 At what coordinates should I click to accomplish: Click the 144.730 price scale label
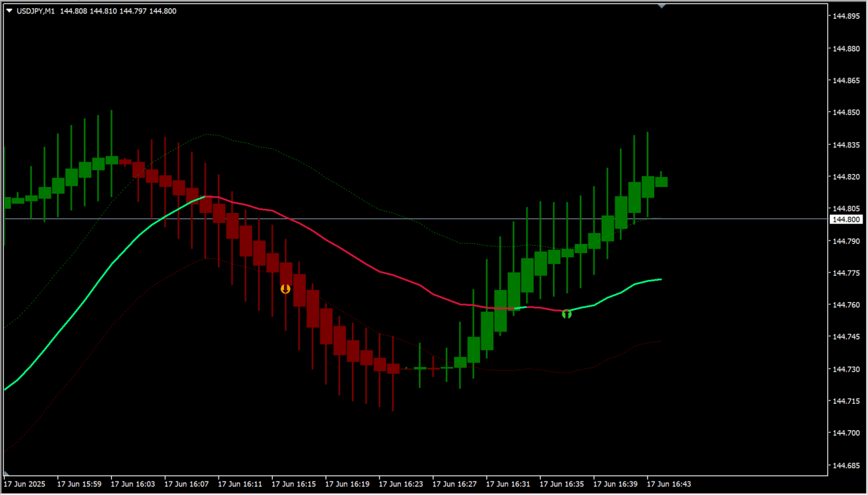[x=846, y=369]
